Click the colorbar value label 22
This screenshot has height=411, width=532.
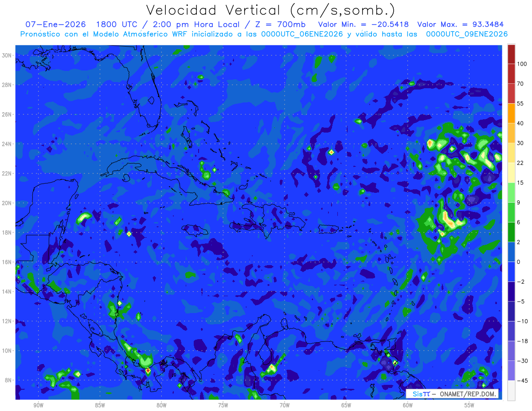click(x=520, y=163)
